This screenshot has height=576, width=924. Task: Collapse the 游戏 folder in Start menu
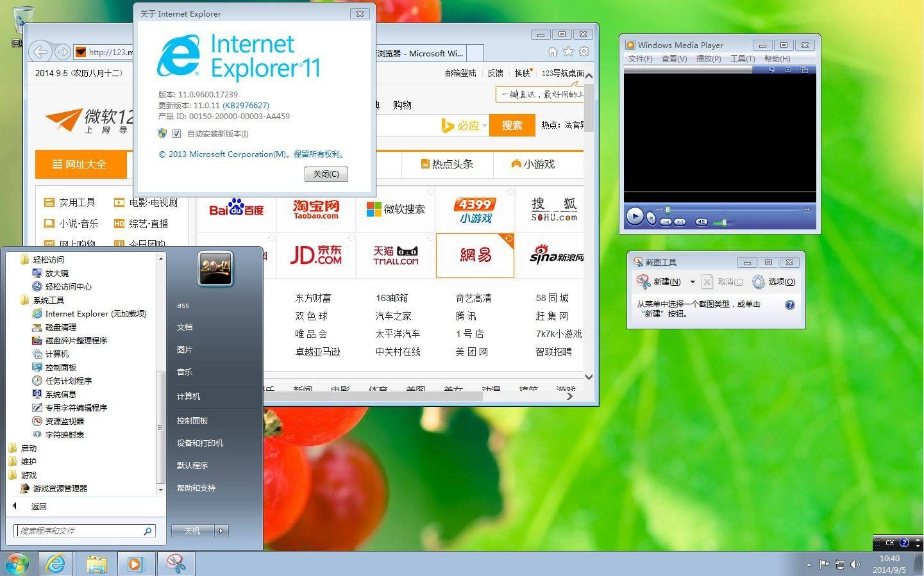(x=23, y=475)
